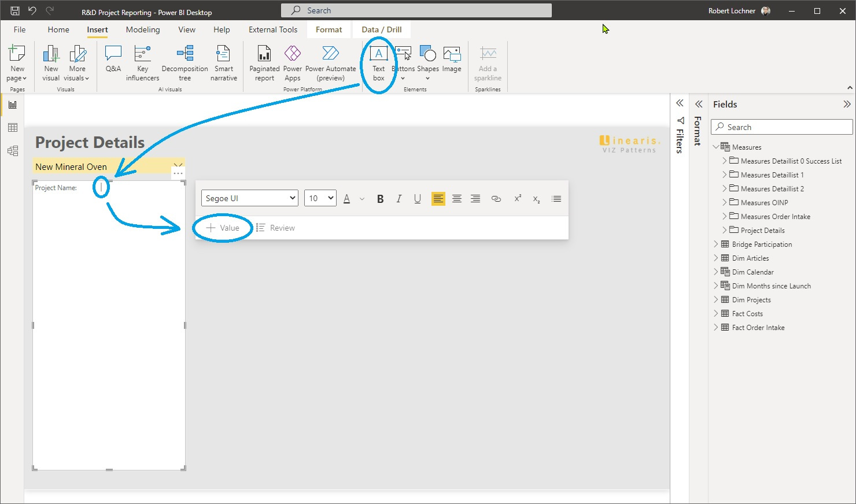Expand the Dim Calendar table

pos(716,272)
